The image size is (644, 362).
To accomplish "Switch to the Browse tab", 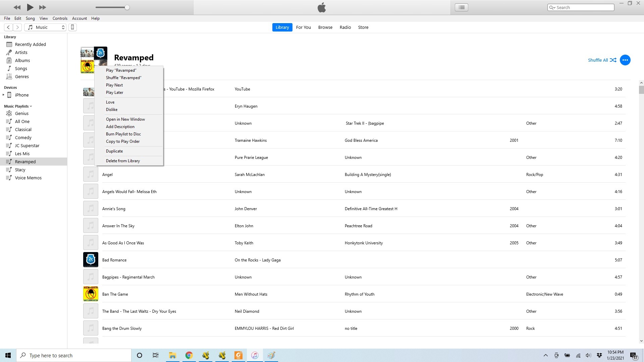I will 325,27.
